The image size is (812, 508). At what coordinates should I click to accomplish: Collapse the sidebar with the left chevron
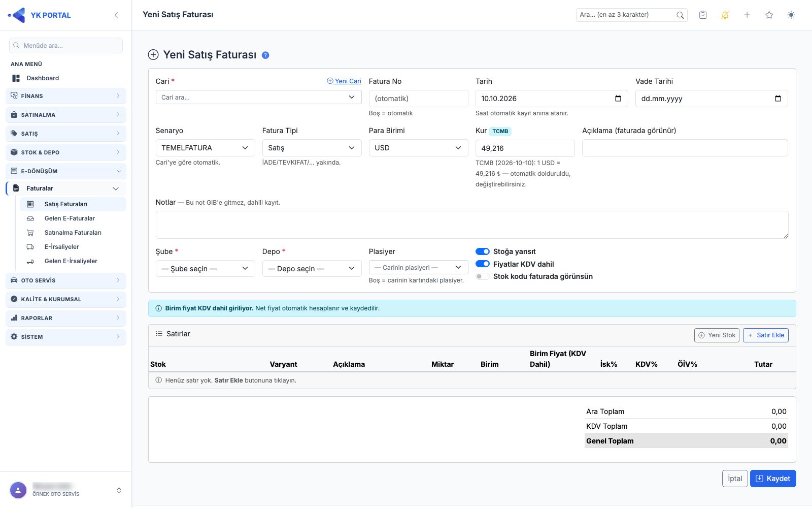[x=116, y=15]
